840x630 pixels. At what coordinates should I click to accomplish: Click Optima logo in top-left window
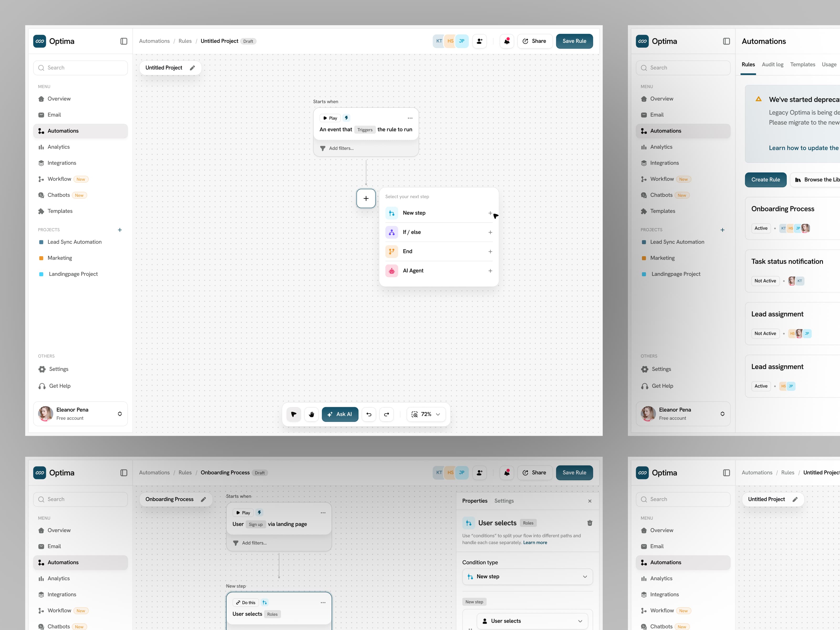point(39,41)
